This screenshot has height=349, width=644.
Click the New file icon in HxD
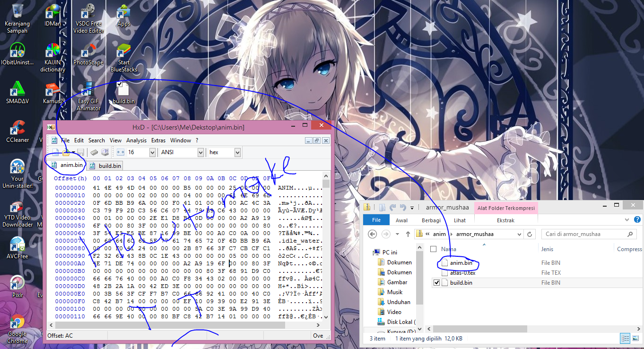(55, 152)
